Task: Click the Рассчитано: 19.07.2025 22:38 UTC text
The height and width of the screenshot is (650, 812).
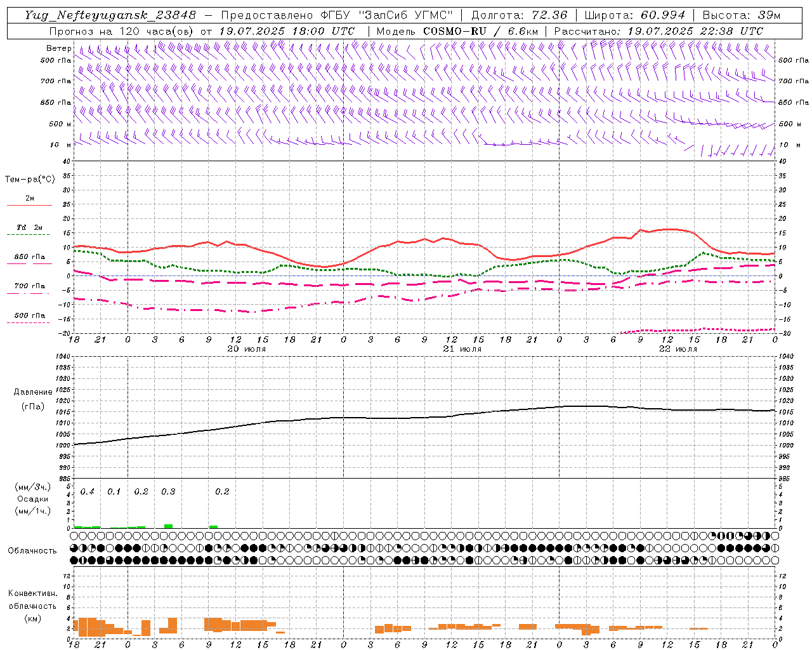Action: 658,31
